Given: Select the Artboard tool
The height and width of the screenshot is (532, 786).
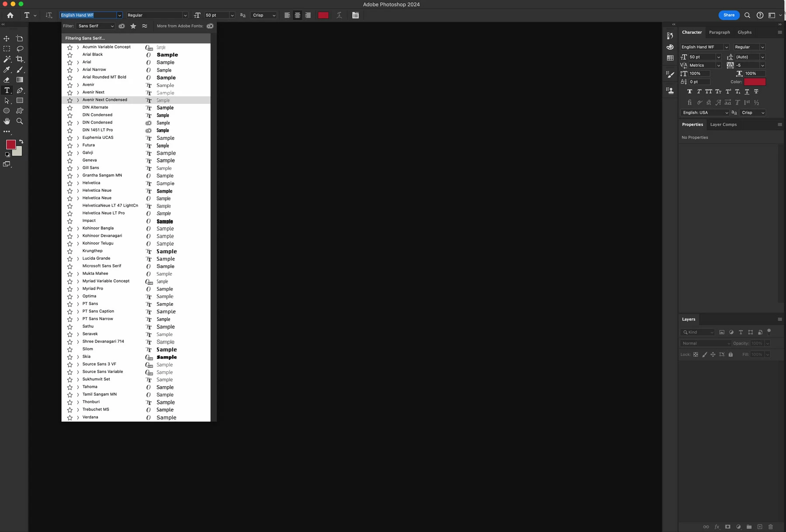Looking at the screenshot, I should pos(20,38).
